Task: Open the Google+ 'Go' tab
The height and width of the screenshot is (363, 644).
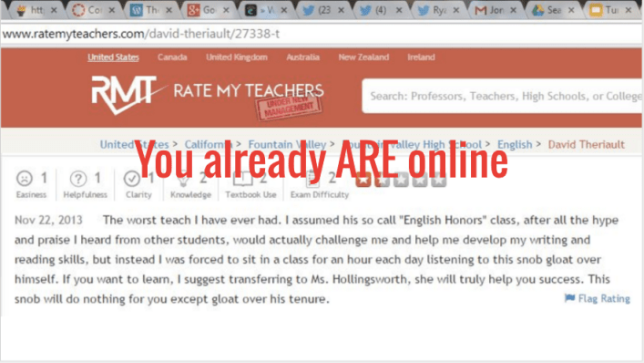Action: (x=208, y=10)
